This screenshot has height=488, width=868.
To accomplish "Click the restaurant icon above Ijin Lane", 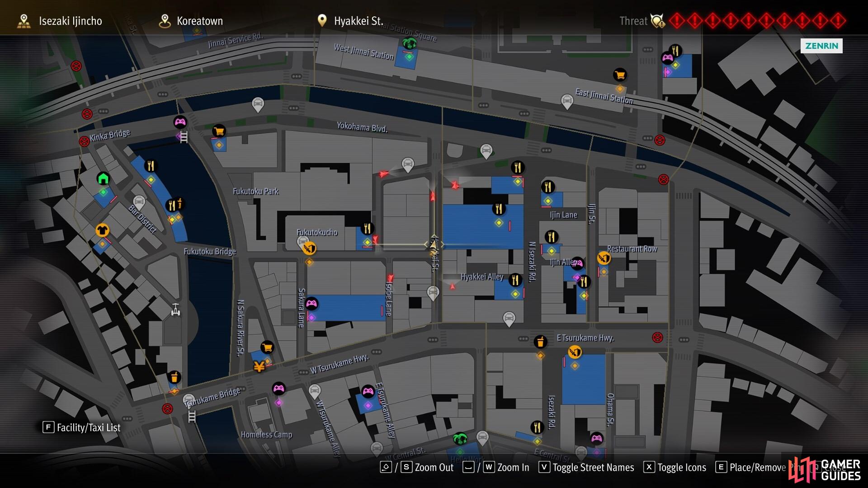I will click(548, 187).
